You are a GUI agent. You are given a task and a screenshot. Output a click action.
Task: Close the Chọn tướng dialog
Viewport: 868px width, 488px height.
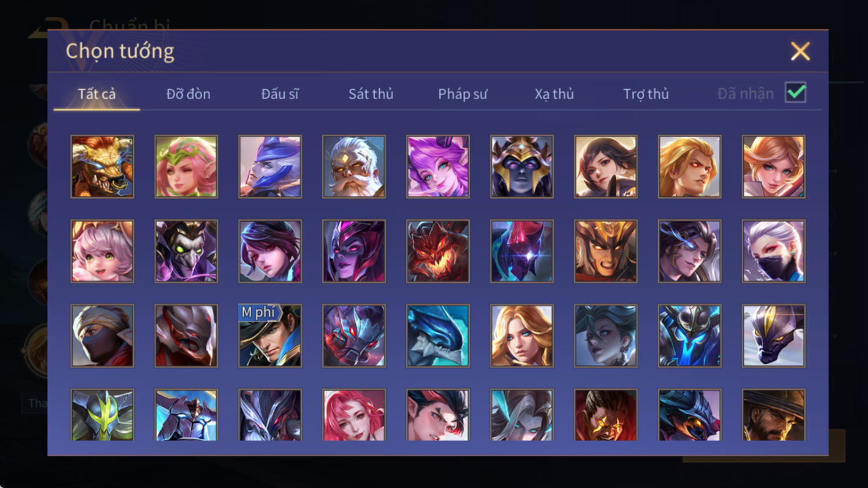point(801,52)
